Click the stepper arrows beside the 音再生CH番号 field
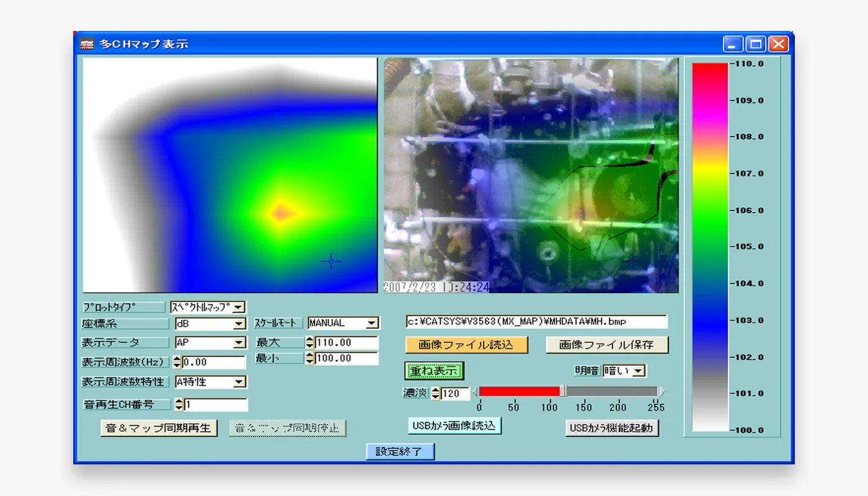 (179, 405)
